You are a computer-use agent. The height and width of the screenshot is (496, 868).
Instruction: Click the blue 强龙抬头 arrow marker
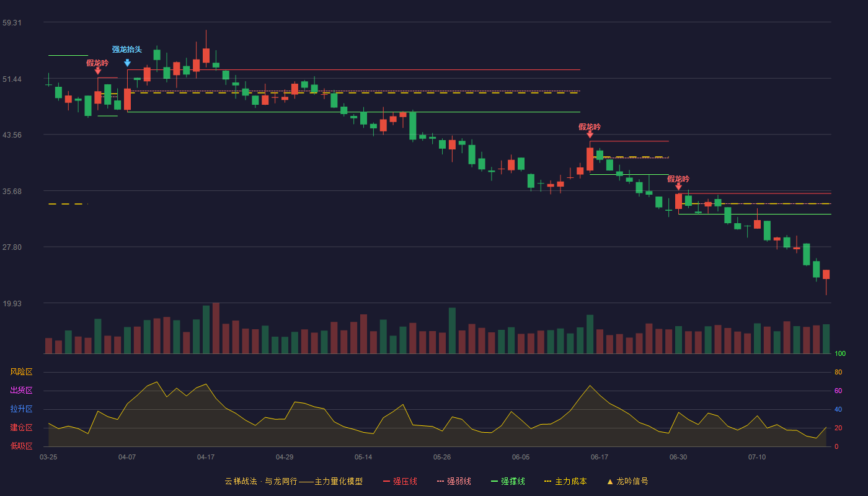point(127,63)
